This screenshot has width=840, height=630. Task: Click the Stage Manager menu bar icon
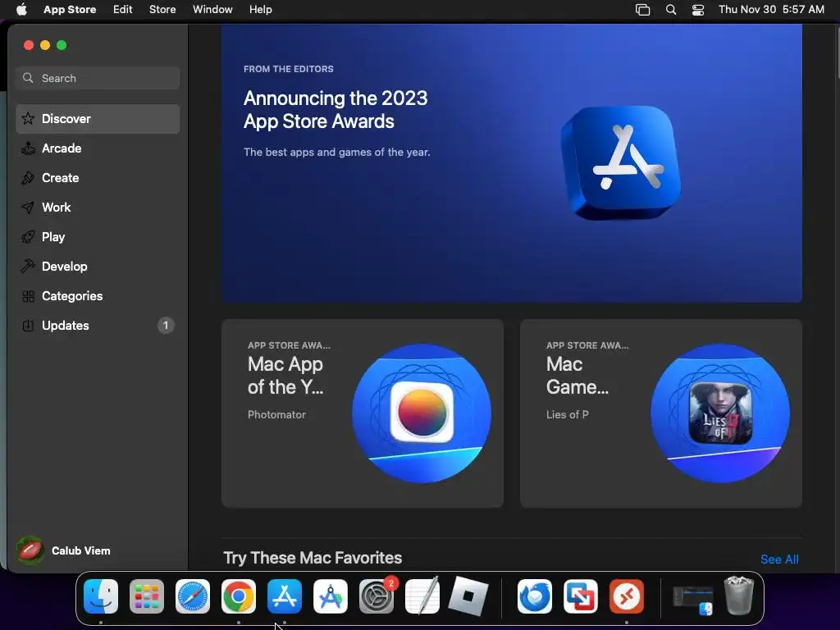pos(642,10)
